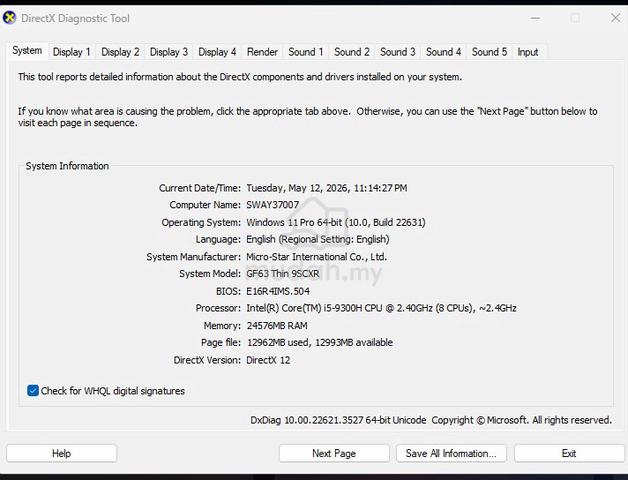The image size is (628, 480).
Task: Switch to the System tab
Action: click(27, 51)
